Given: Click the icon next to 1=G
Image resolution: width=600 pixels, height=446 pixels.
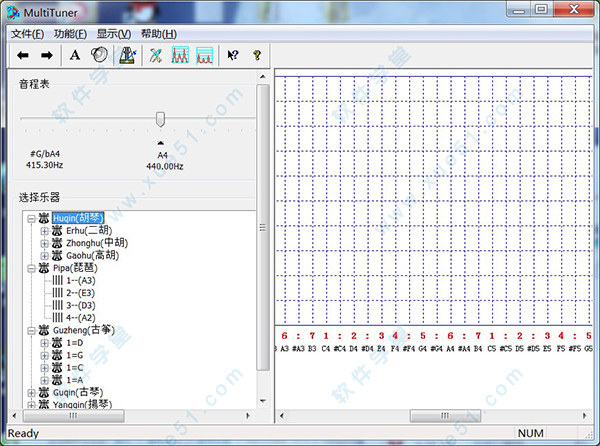Looking at the screenshot, I should click(57, 355).
